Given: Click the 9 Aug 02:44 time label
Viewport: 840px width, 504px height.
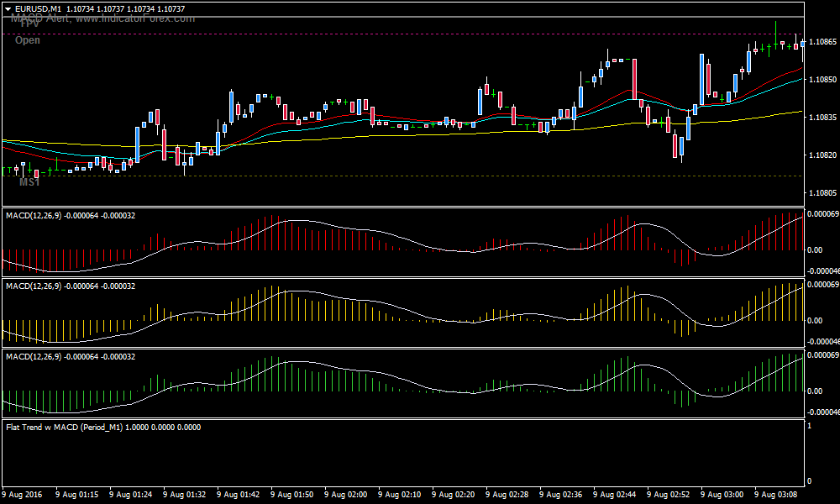Looking at the screenshot, I should (615, 494).
